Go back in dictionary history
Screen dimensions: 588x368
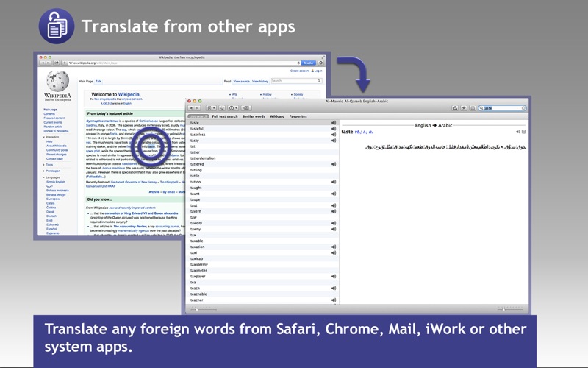[x=191, y=108]
